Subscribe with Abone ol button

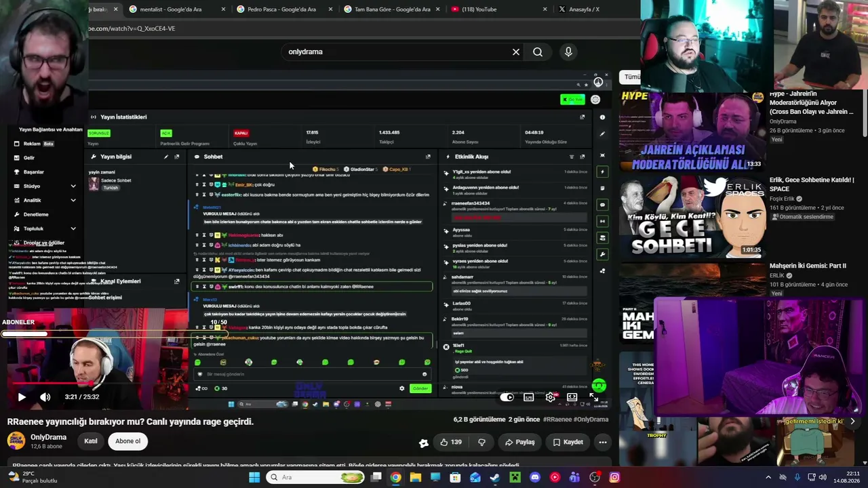click(x=127, y=441)
